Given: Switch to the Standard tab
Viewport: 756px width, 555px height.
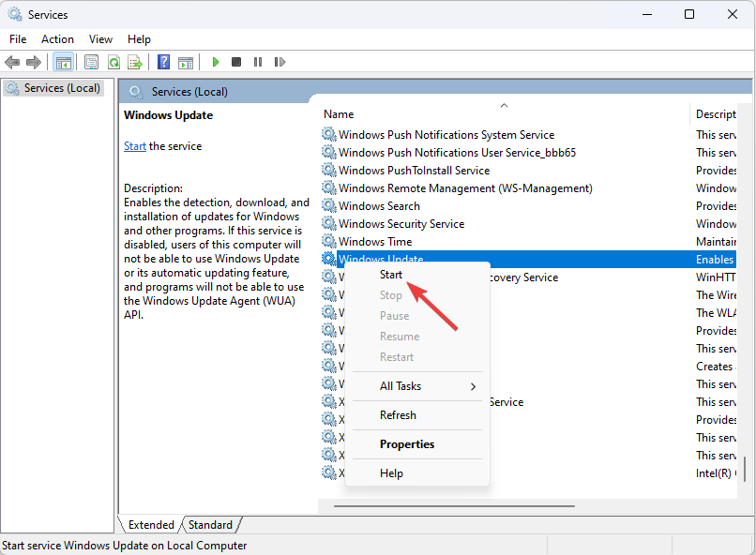Looking at the screenshot, I should point(210,525).
